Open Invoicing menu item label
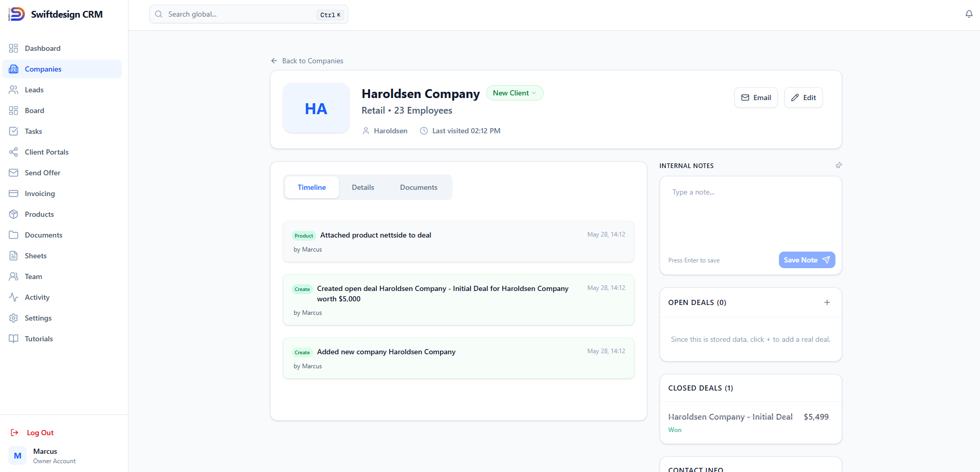The image size is (980, 472). pos(40,193)
